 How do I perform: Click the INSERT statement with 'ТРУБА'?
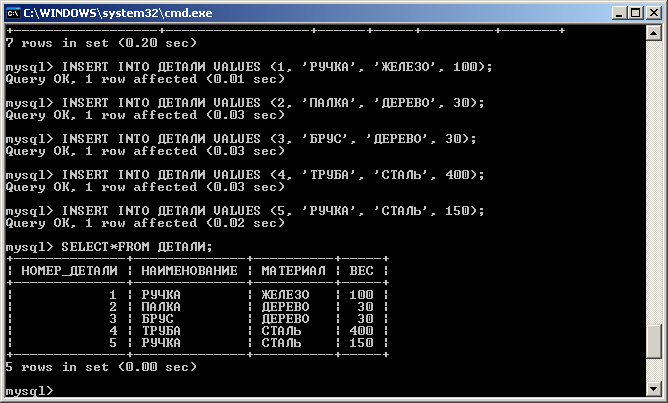click(x=245, y=175)
